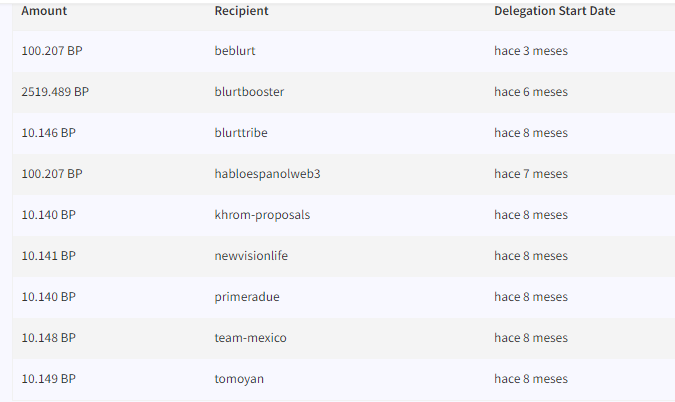675x402 pixels.
Task: Click the 10.146 BP amount
Action: (49, 133)
